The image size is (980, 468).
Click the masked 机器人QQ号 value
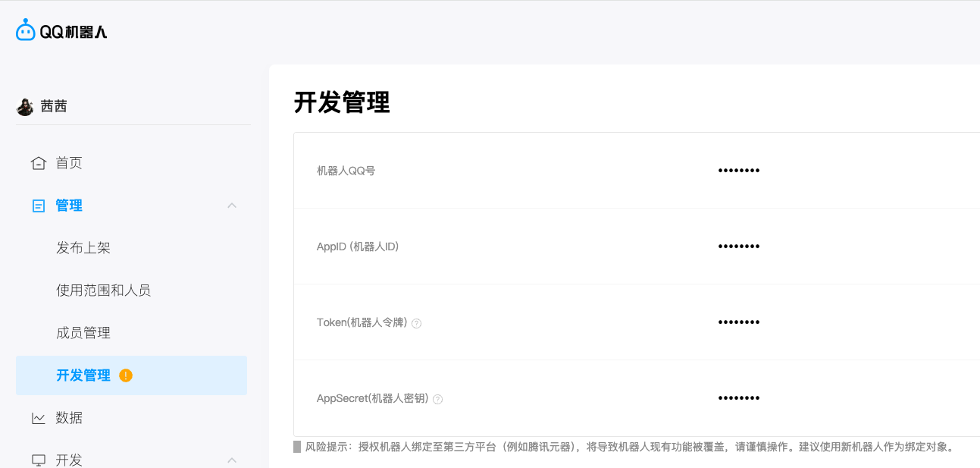[738, 170]
